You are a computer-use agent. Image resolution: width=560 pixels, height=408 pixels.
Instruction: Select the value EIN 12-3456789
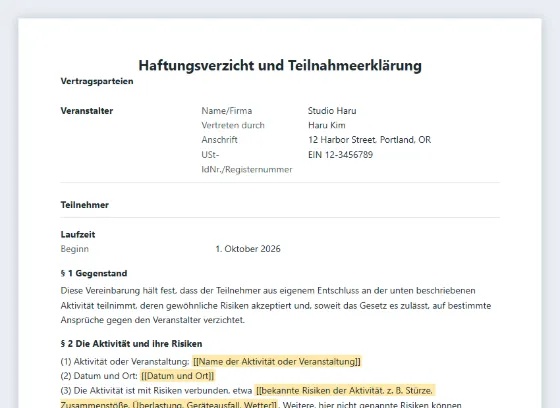[340, 155]
